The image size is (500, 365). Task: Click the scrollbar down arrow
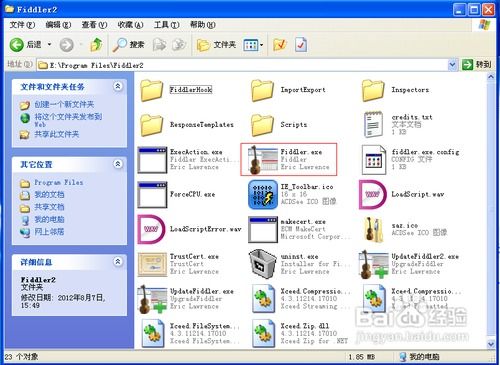tap(491, 344)
